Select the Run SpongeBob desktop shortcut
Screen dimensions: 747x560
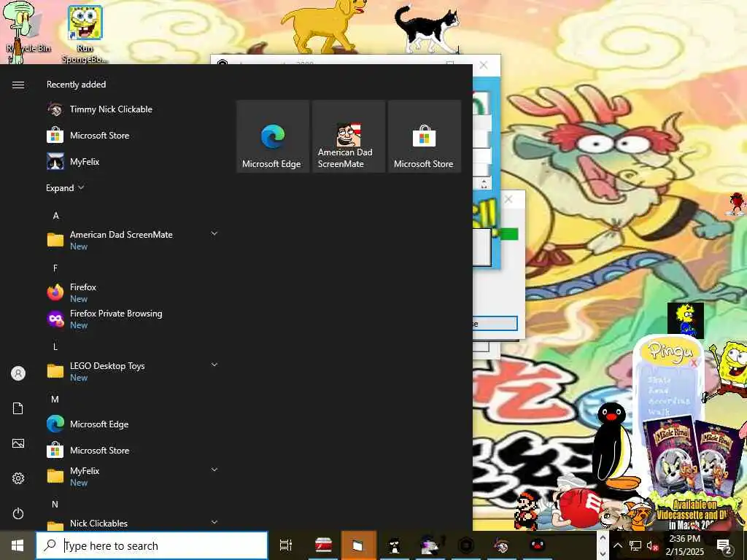point(85,34)
